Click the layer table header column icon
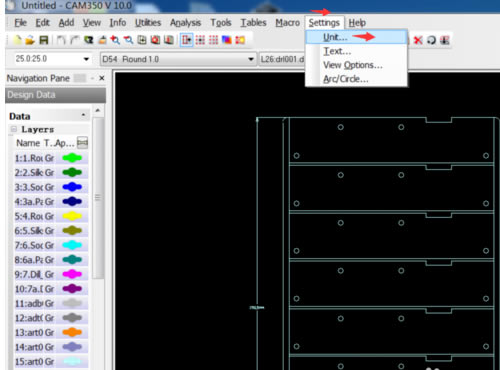500x370 pixels. click(x=82, y=143)
